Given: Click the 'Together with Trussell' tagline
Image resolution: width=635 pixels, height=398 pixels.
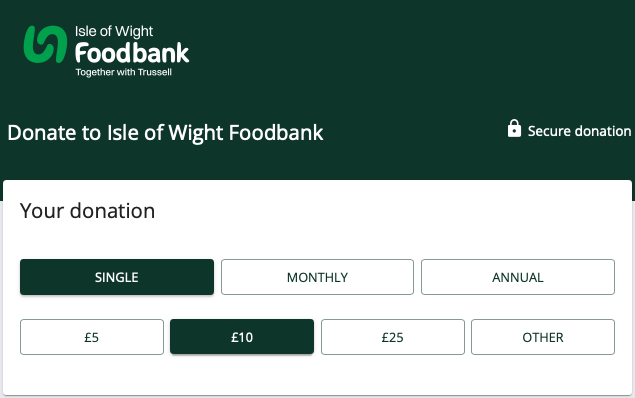Looking at the screenshot, I should coord(124,72).
